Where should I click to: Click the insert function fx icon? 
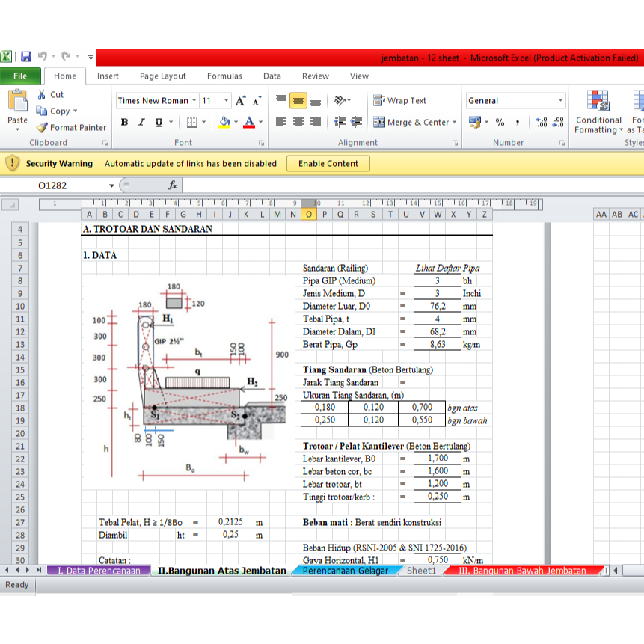(x=172, y=185)
